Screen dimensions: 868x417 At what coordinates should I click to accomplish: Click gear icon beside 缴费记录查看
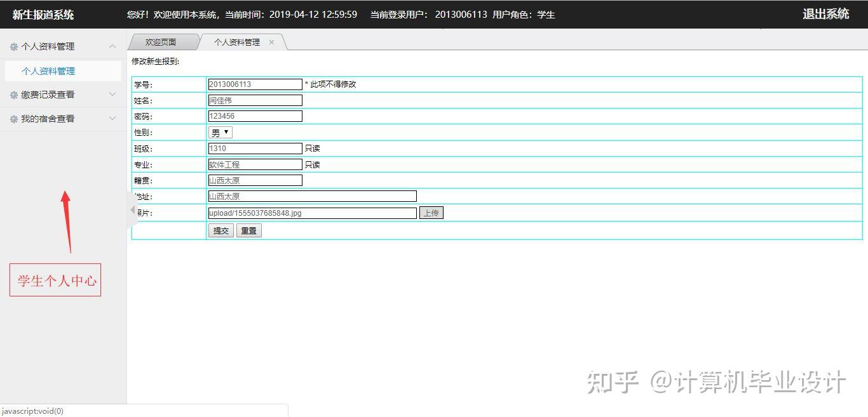pyautogui.click(x=14, y=95)
